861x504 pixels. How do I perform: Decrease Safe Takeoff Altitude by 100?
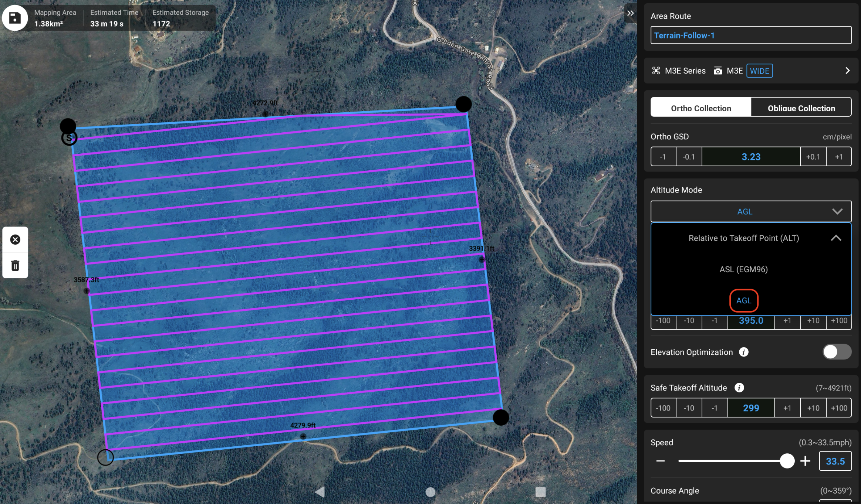pyautogui.click(x=663, y=408)
